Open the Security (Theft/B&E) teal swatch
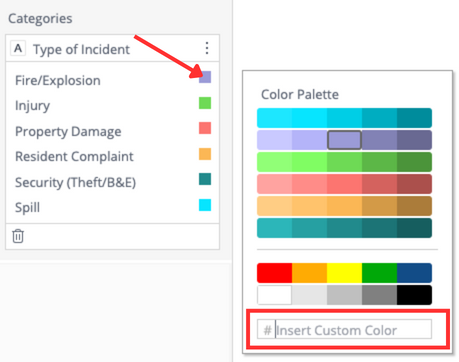The image size is (459, 362). [205, 179]
